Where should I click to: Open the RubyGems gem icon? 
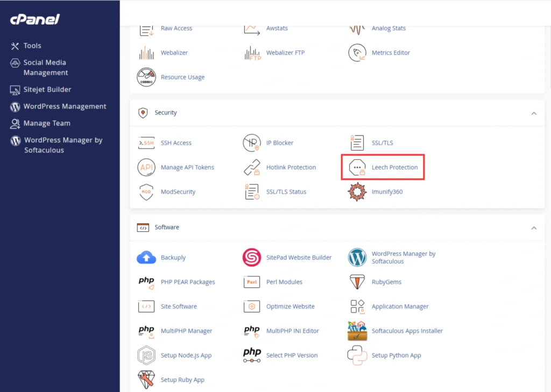(x=357, y=282)
